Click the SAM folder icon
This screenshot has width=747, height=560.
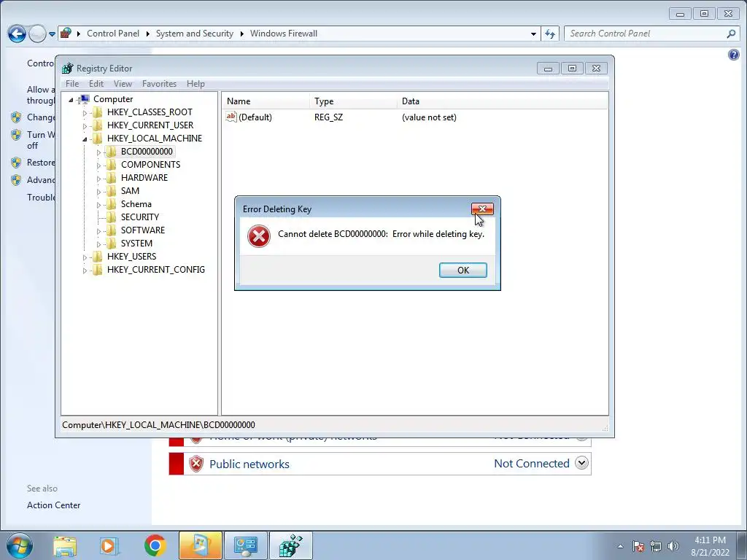pyautogui.click(x=111, y=191)
